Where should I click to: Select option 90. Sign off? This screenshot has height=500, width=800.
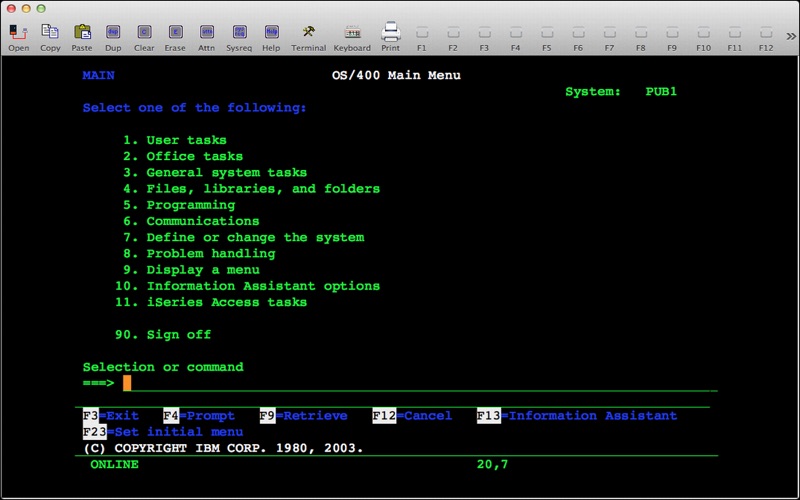click(163, 335)
